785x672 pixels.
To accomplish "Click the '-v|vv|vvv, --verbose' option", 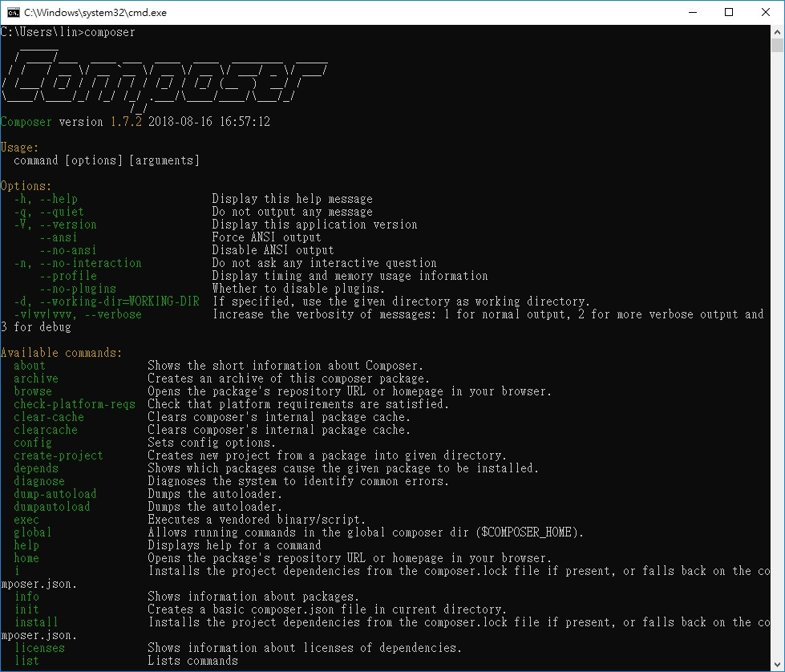I will pos(78,314).
